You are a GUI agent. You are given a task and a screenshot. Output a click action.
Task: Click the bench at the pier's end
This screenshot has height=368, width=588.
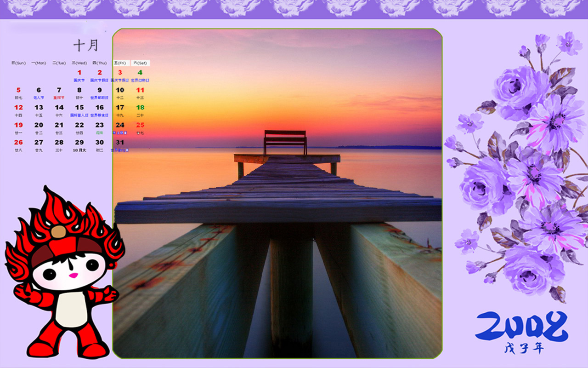(285, 141)
